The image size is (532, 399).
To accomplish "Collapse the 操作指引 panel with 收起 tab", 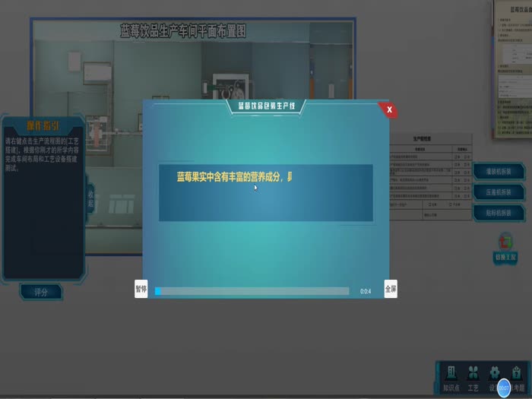I will point(90,199).
